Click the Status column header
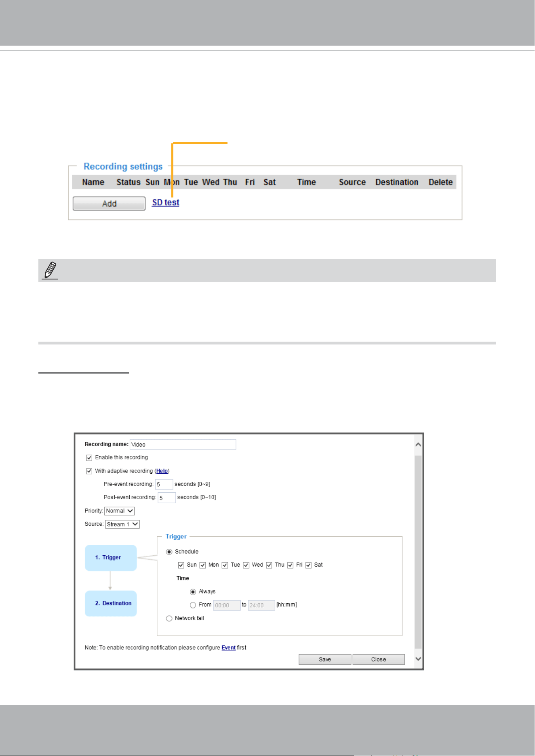Viewport: 535px width, 756px height. [x=128, y=182]
